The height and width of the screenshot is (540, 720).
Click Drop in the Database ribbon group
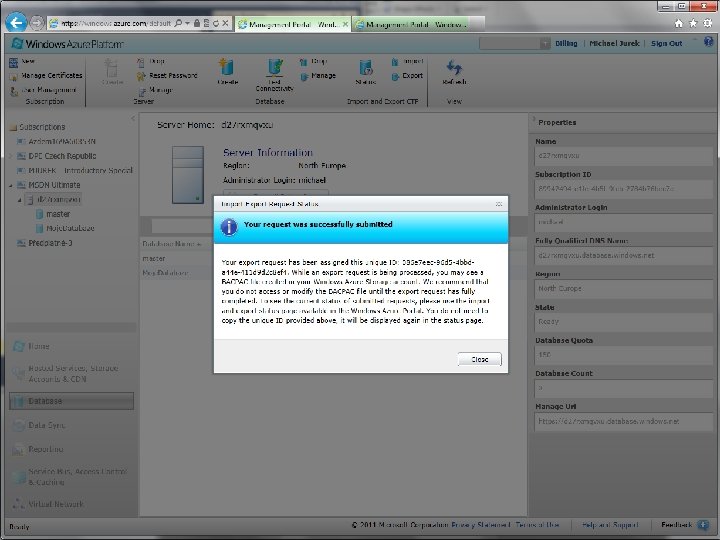[x=319, y=61]
